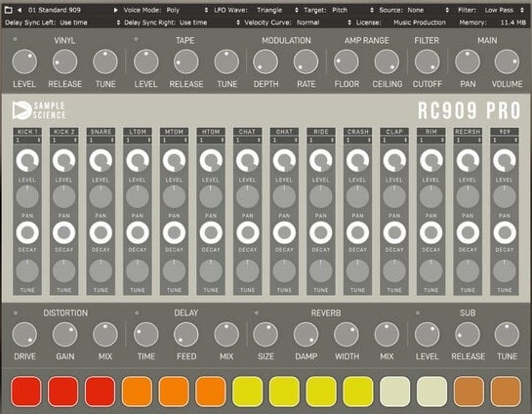Click the Music Production license text
Image resolution: width=532 pixels, height=414 pixels.
(420, 22)
